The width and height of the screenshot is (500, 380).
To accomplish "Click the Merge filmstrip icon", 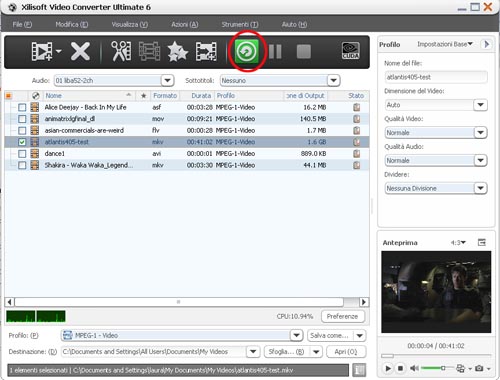I will coord(149,51).
